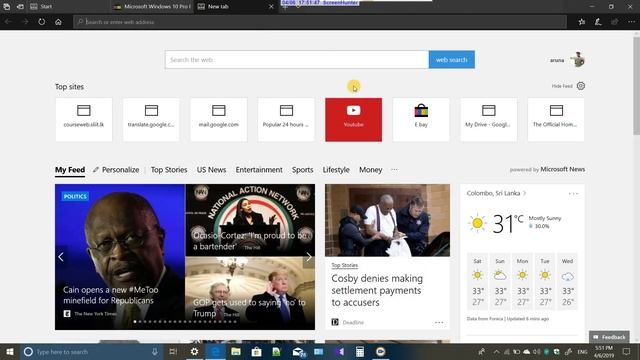The width and height of the screenshot is (640, 360).
Task: Click the taskbar microphone icon
Action: pyautogui.click(x=155, y=351)
